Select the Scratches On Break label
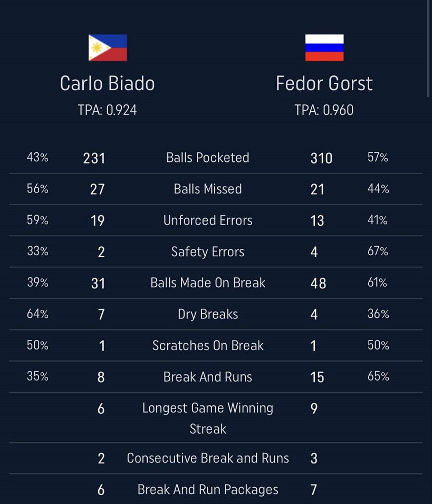Image resolution: width=432 pixels, height=504 pixels. click(208, 345)
